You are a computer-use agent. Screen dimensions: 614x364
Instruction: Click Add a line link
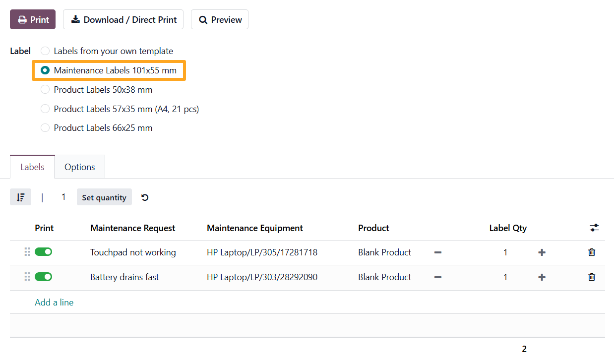[54, 302]
